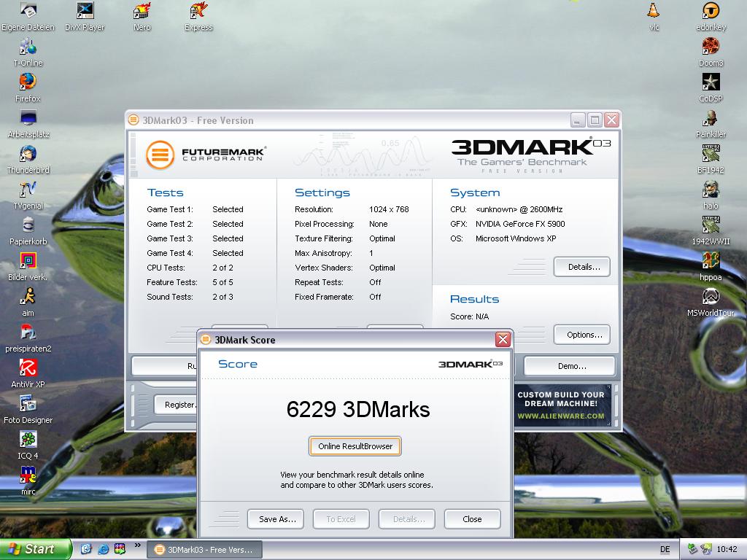Select the edonkey desktop icon

click(x=711, y=17)
